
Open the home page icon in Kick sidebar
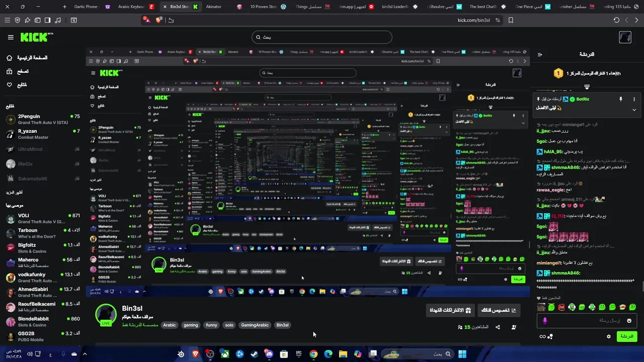(x=10, y=58)
